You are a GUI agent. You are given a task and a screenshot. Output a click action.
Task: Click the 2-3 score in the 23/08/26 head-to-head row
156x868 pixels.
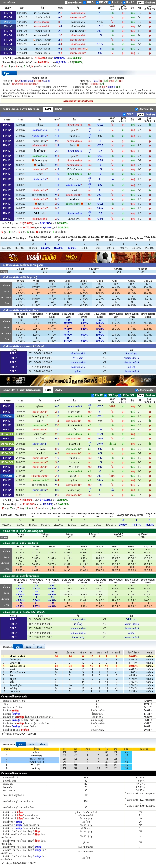(60, 13)
